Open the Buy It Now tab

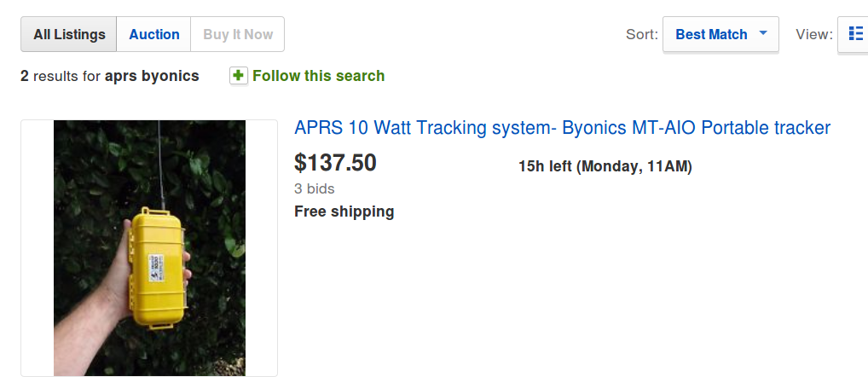(x=238, y=35)
